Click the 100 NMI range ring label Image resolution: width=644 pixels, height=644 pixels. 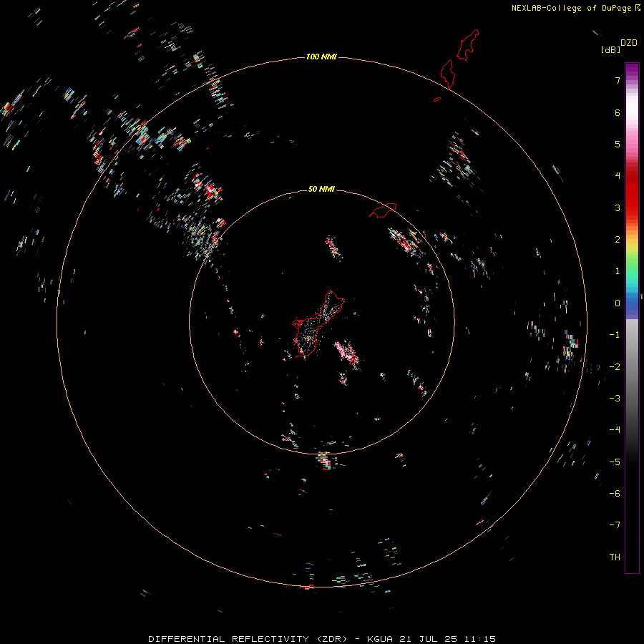click(x=321, y=57)
